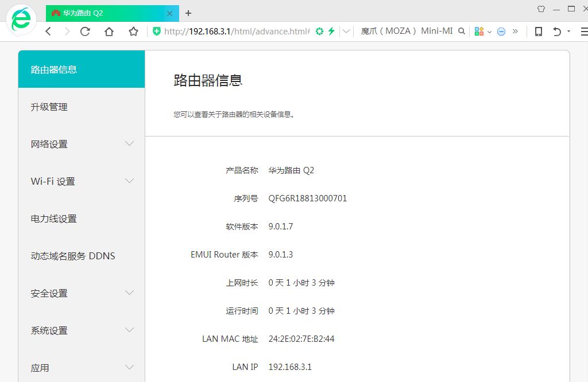Bookmark page with the star icon
This screenshot has height=382, width=588.
pyautogui.click(x=133, y=32)
